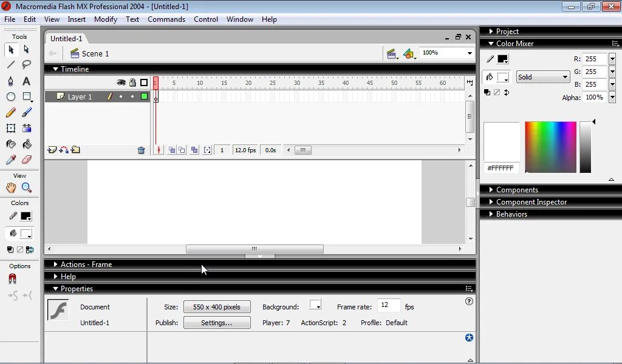This screenshot has width=622, height=364.
Task: Expand the Actions - Frame panel
Action: point(55,264)
